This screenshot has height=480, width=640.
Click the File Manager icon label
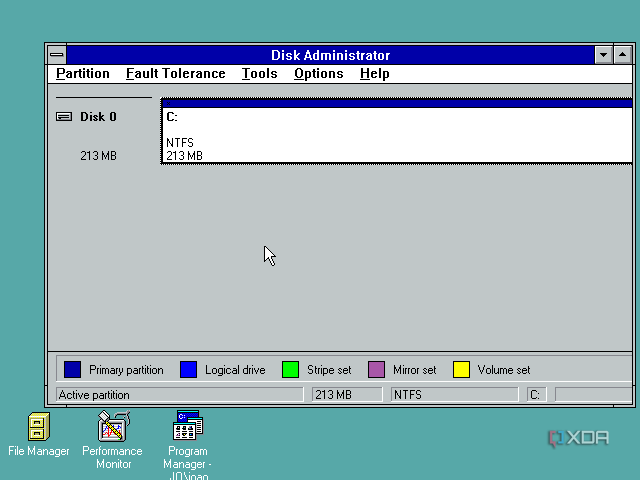[39, 451]
